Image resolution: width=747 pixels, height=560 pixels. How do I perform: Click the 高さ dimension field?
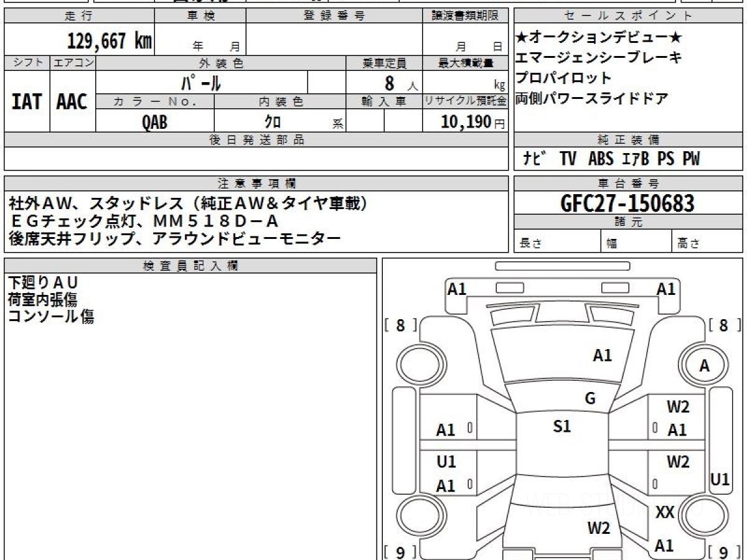click(708, 241)
